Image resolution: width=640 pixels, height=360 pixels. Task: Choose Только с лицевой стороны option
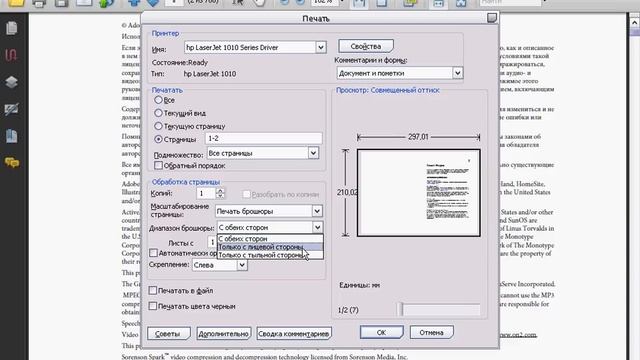[270, 247]
